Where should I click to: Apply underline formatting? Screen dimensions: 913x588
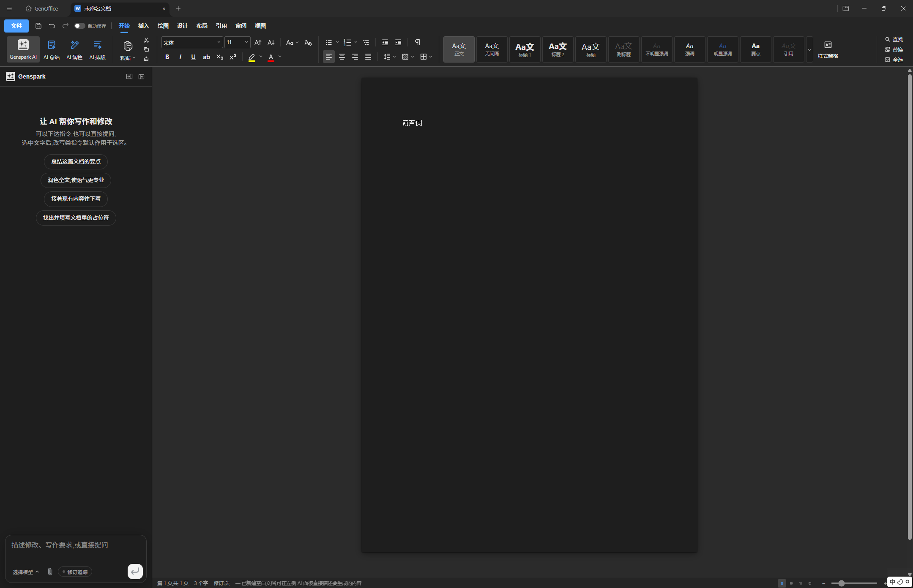coord(193,57)
